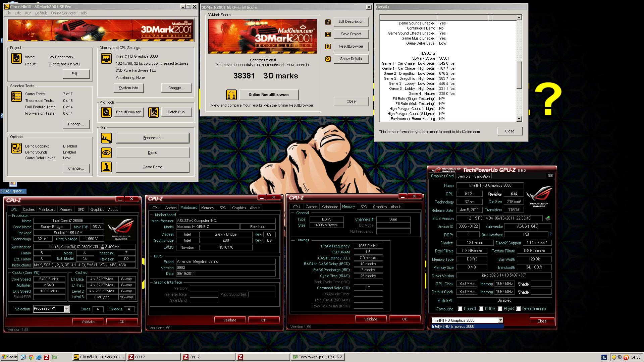Image resolution: width=644 pixels, height=362 pixels.
Task: Click the Details list scroll up arrow
Action: pos(519,18)
